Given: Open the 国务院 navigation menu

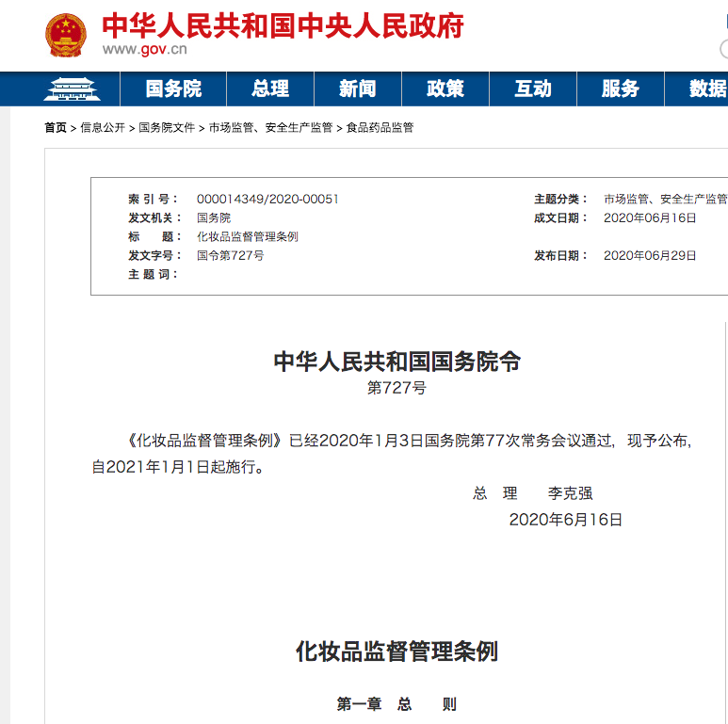Looking at the screenshot, I should click(173, 88).
